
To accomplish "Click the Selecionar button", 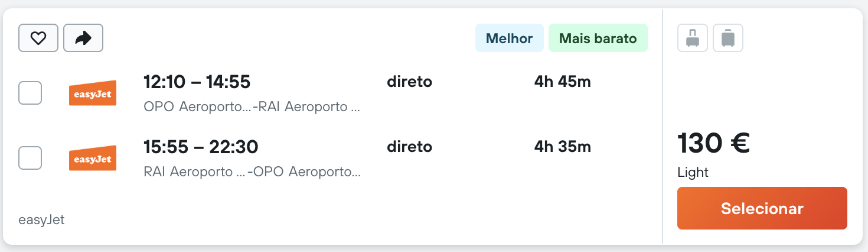I will [x=762, y=208].
